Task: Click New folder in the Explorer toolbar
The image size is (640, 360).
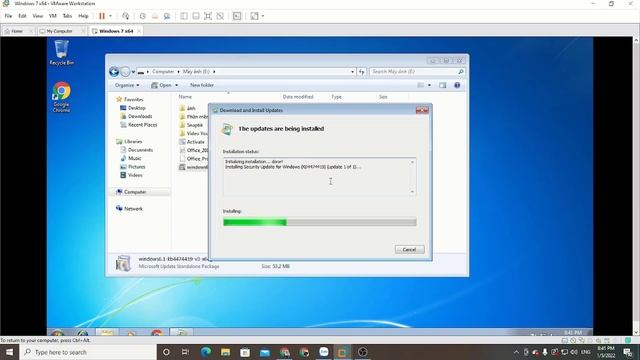Action: point(202,85)
